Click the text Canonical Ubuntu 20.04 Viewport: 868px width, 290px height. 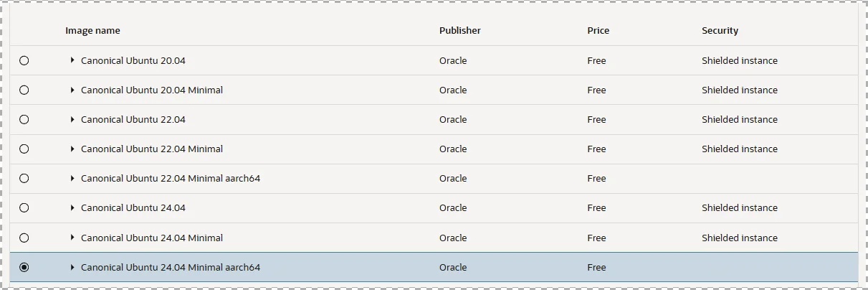pyautogui.click(x=133, y=61)
